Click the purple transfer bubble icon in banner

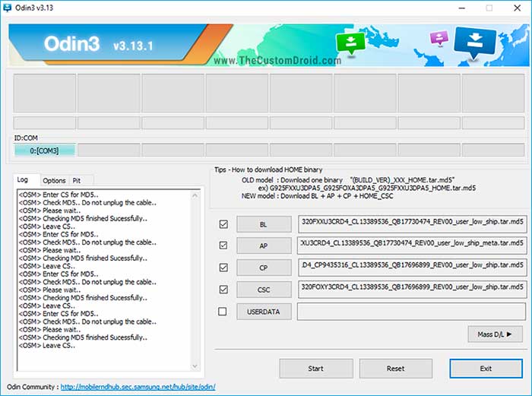[x=439, y=38]
